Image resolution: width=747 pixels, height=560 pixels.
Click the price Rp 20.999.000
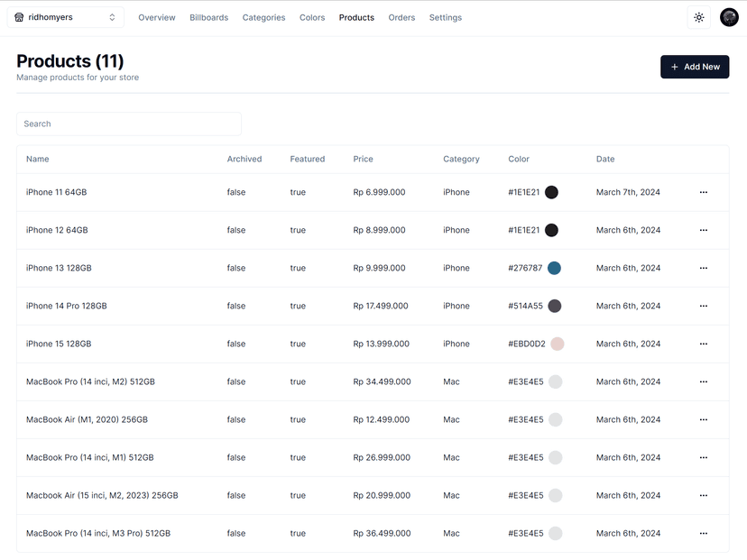point(382,495)
